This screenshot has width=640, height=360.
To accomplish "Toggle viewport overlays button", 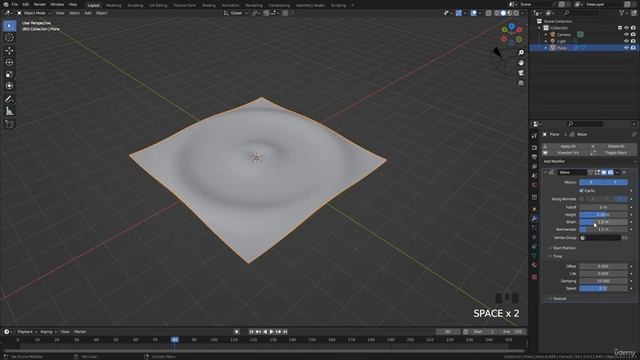I will click(473, 13).
